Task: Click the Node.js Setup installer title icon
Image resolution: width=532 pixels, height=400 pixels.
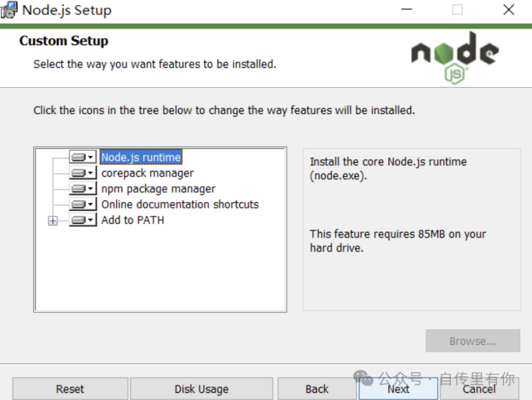Action: tap(9, 9)
